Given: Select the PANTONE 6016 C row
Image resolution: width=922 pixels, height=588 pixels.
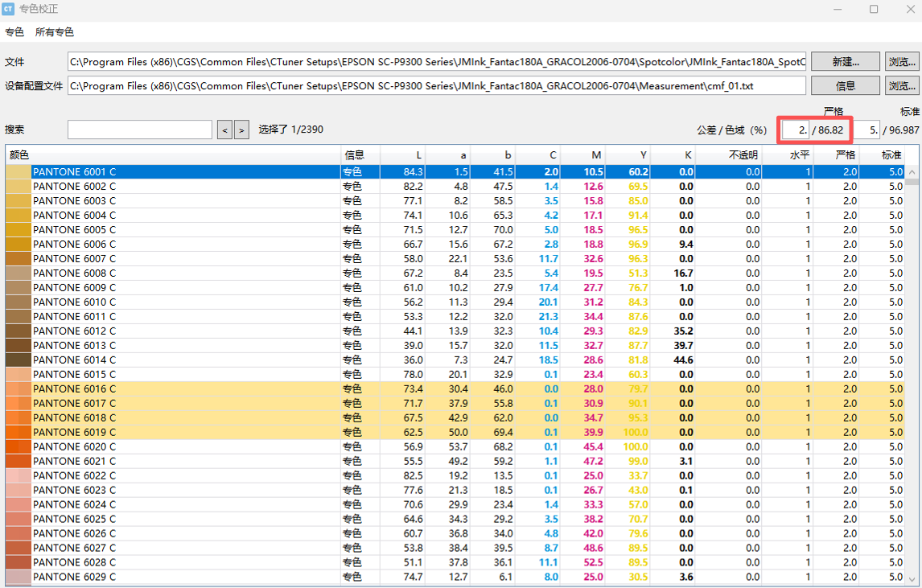Looking at the screenshot, I should pos(455,389).
